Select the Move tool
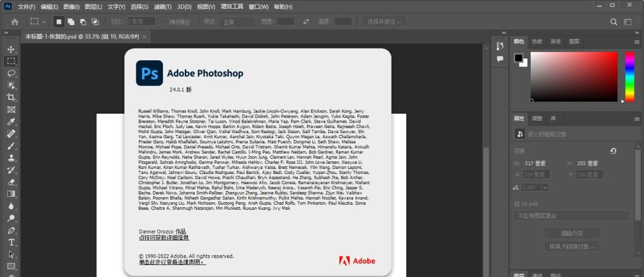 11,49
